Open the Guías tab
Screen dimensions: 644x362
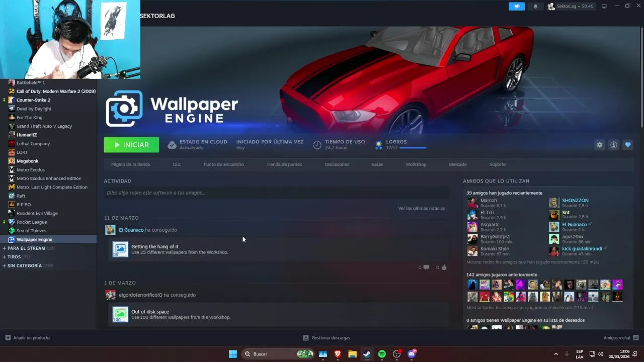click(x=377, y=164)
